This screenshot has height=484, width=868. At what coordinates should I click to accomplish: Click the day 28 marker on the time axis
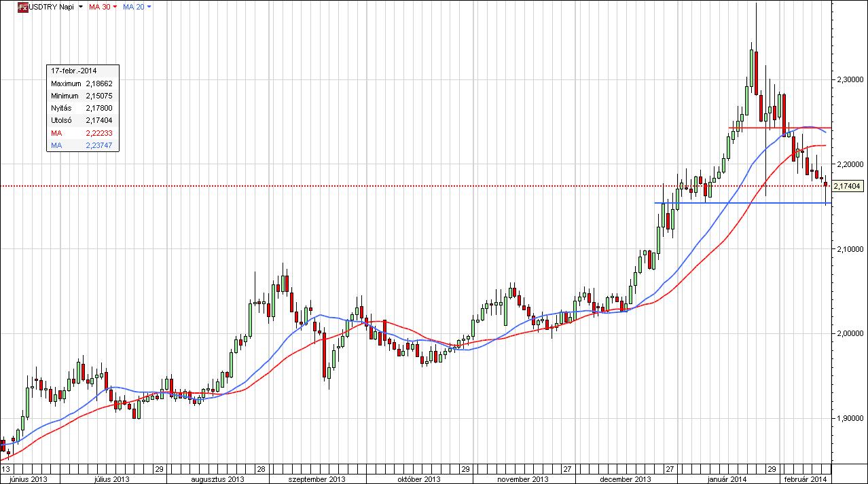point(260,469)
